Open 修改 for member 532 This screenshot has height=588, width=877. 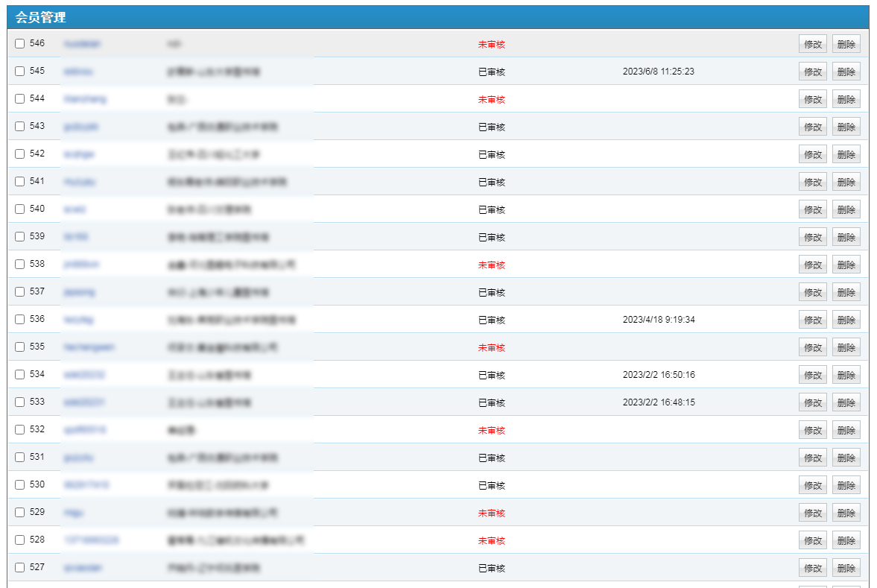(x=812, y=431)
